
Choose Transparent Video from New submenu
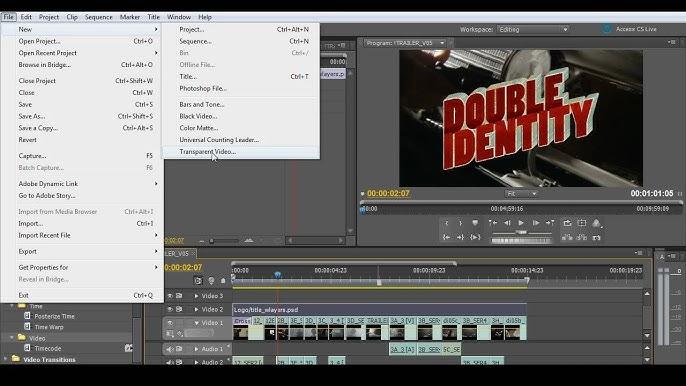pyautogui.click(x=241, y=152)
